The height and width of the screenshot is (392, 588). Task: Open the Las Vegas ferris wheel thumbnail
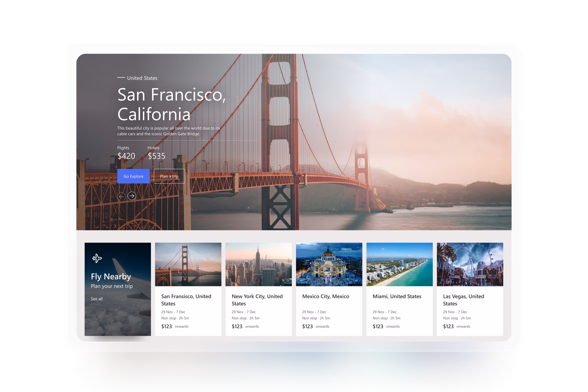point(470,264)
